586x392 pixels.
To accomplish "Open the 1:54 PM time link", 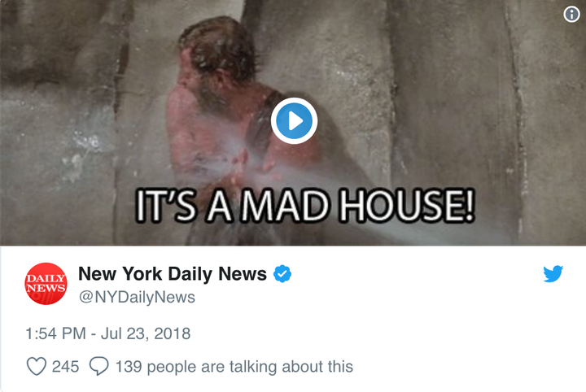I will tap(55, 333).
